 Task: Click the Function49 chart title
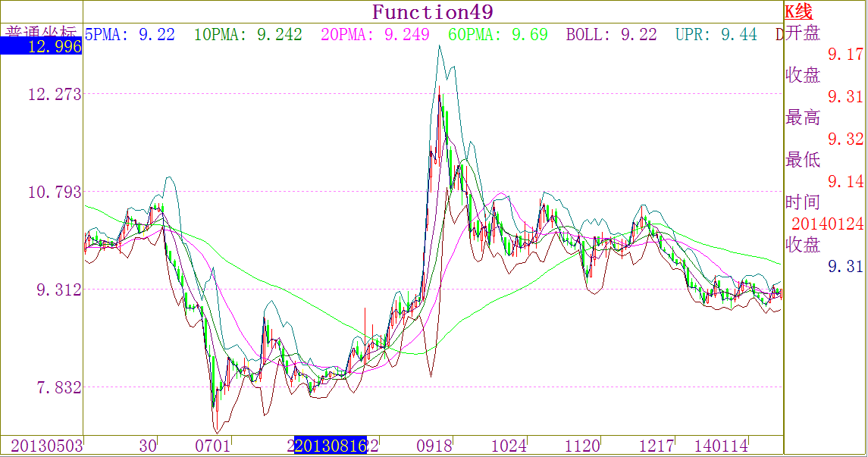tap(433, 12)
